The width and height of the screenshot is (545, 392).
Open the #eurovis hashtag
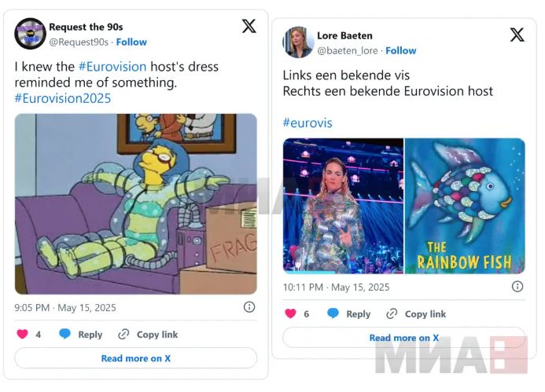[307, 123]
